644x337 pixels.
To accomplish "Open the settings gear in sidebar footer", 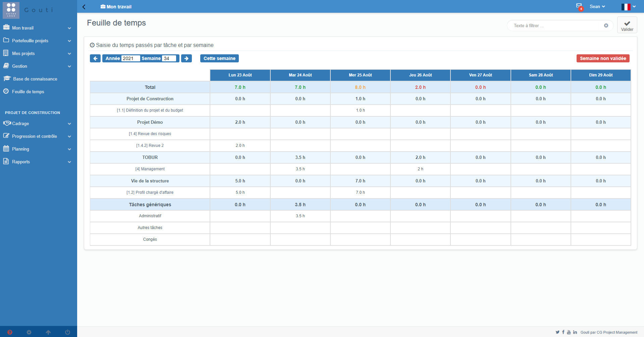I will 29,332.
